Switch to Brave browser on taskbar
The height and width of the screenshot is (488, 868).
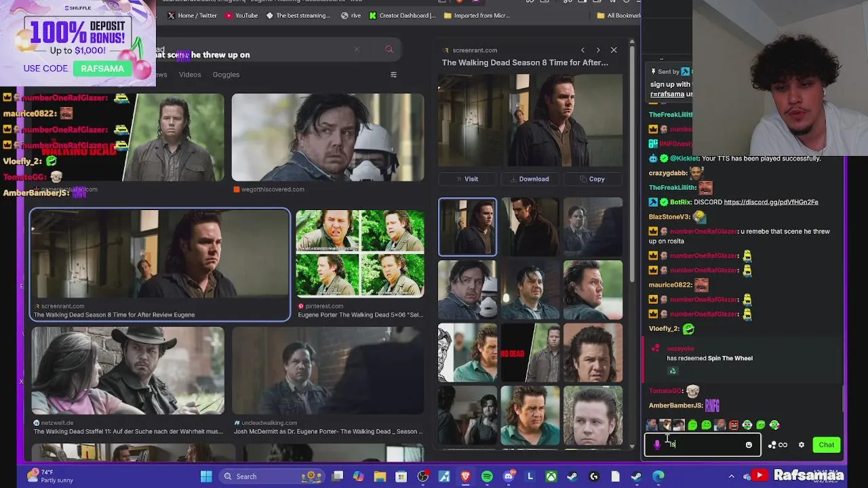(465, 476)
